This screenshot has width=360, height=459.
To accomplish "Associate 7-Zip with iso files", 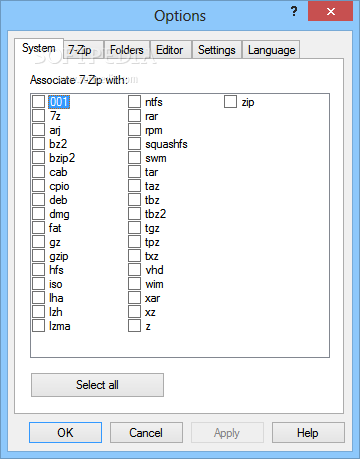I will [38, 284].
